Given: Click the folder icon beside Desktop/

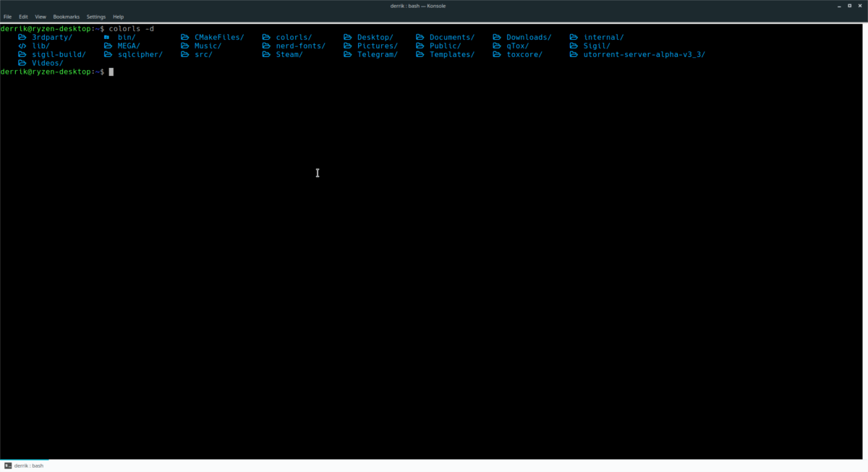Looking at the screenshot, I should (348, 37).
